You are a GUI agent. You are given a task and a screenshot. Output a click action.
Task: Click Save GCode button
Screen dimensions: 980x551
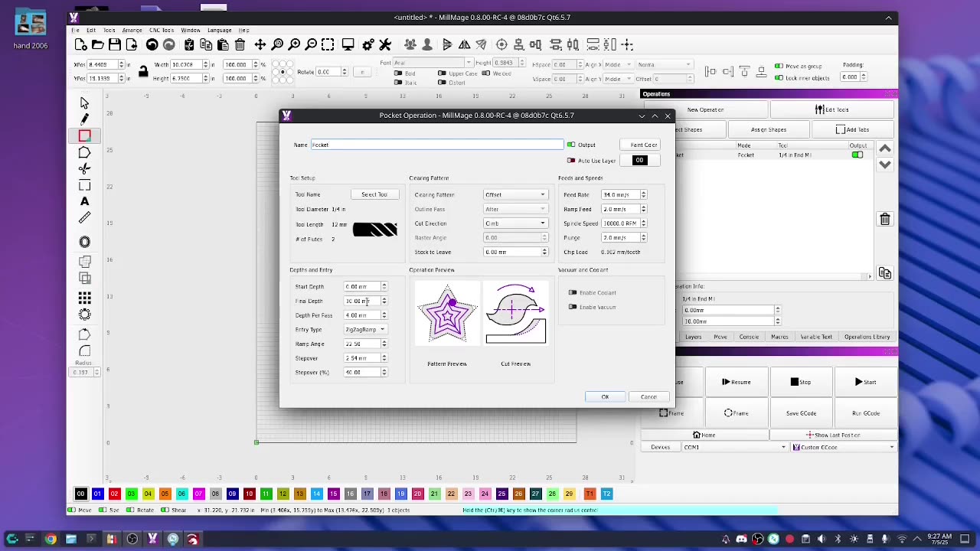point(801,413)
